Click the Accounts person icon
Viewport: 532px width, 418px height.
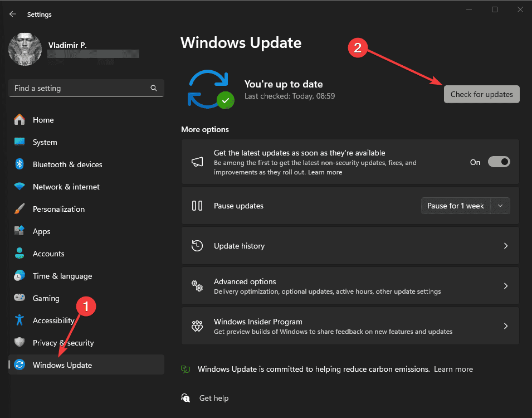point(19,254)
